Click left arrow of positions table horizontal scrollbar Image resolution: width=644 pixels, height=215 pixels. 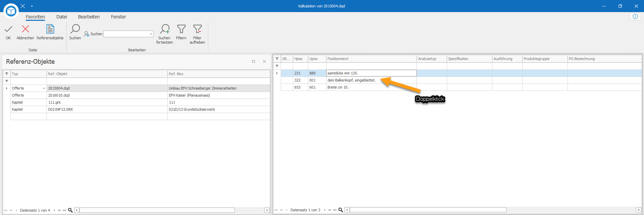pyautogui.click(x=347, y=210)
